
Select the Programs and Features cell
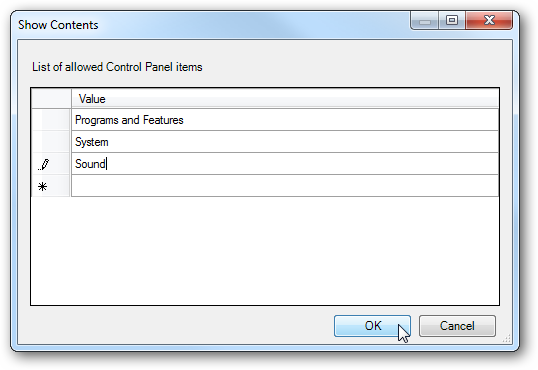285,120
